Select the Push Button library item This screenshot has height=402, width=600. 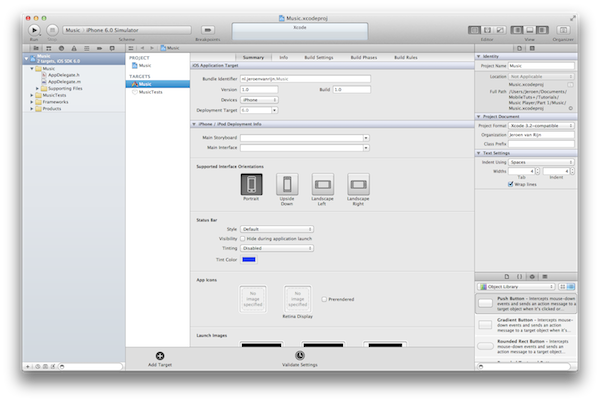(526, 303)
